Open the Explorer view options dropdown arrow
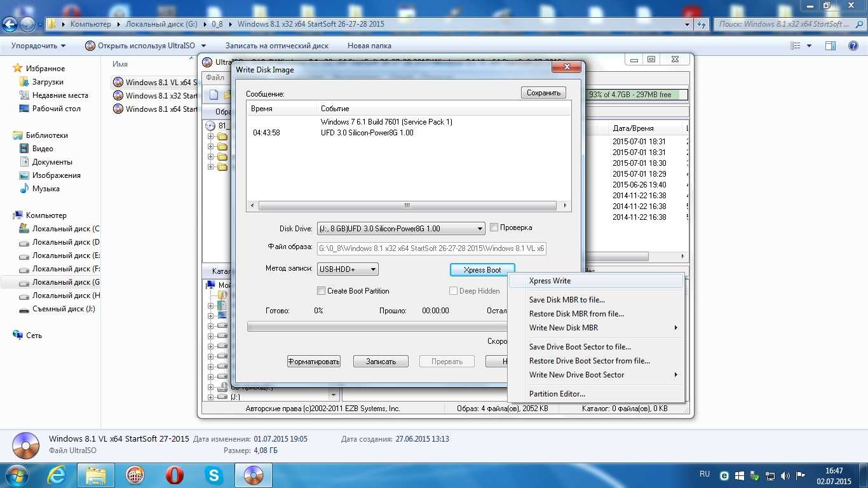The width and height of the screenshot is (868, 488). pos(809,46)
